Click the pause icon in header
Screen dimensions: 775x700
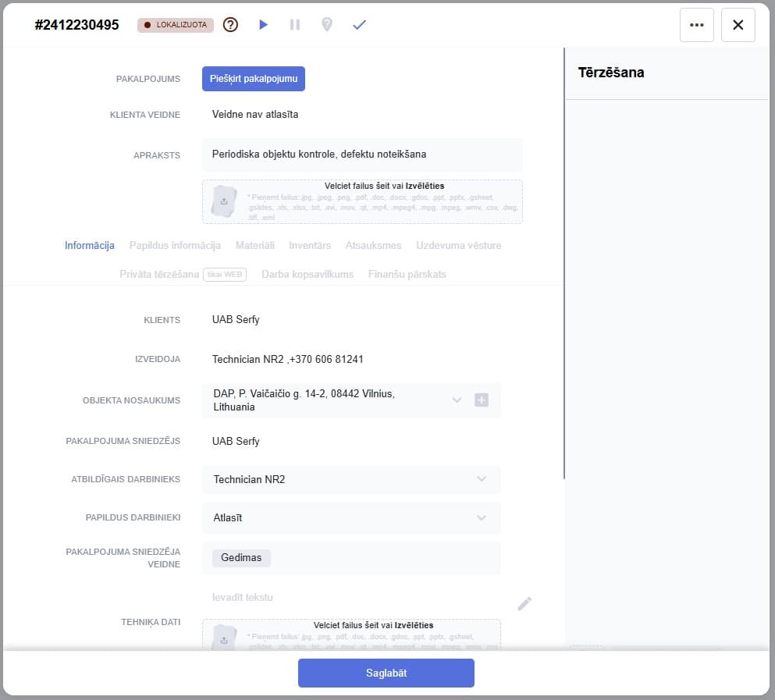295,25
